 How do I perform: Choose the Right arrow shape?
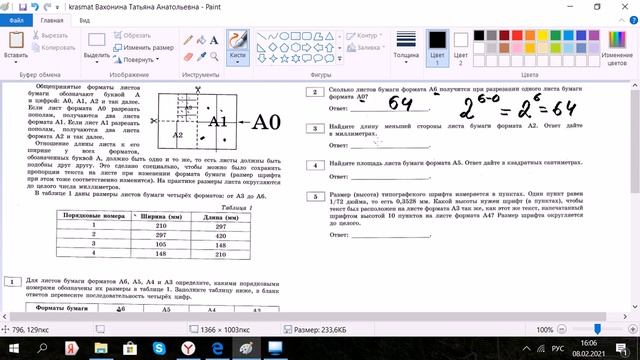coord(307,47)
